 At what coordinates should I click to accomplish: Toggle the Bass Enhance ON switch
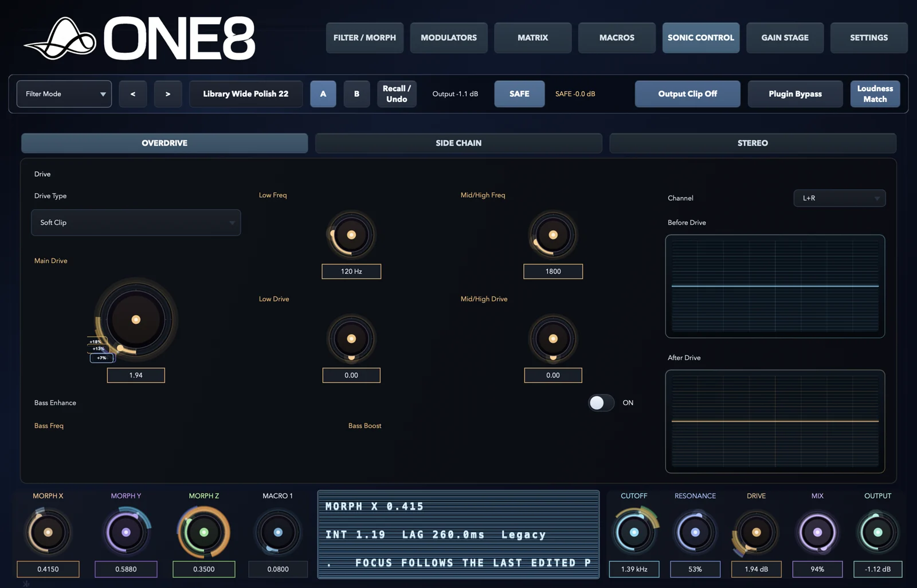click(x=601, y=403)
